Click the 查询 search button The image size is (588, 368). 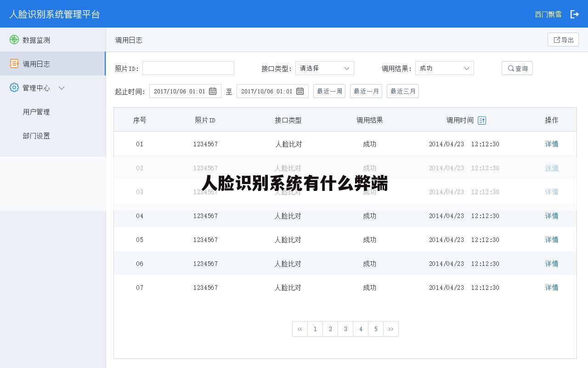coord(517,68)
